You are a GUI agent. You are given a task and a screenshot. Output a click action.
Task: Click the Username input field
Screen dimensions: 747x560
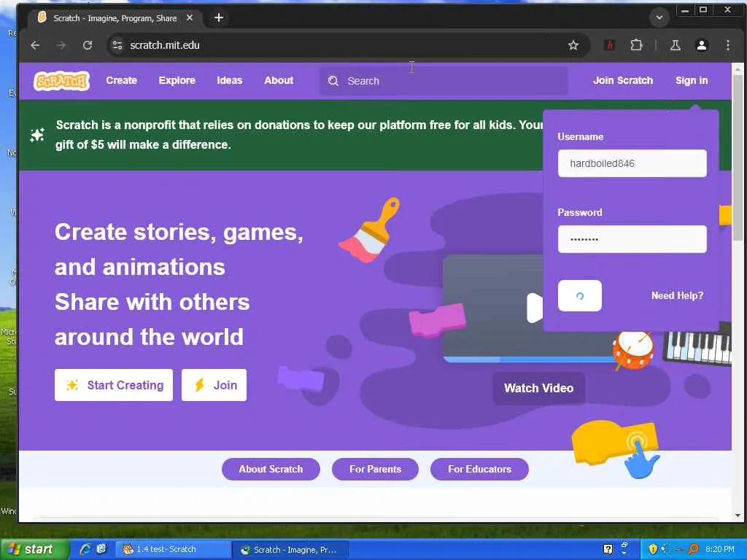[632, 163]
